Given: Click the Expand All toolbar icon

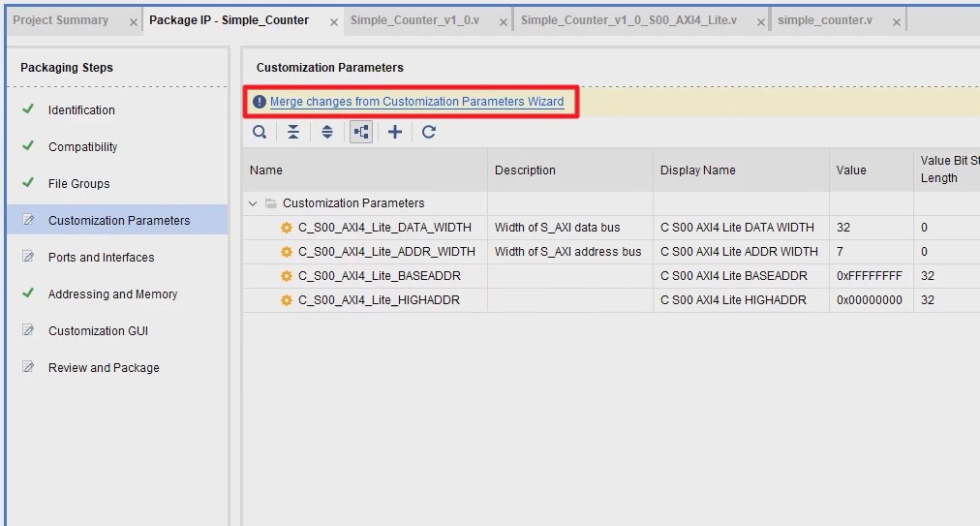Looking at the screenshot, I should pos(327,132).
